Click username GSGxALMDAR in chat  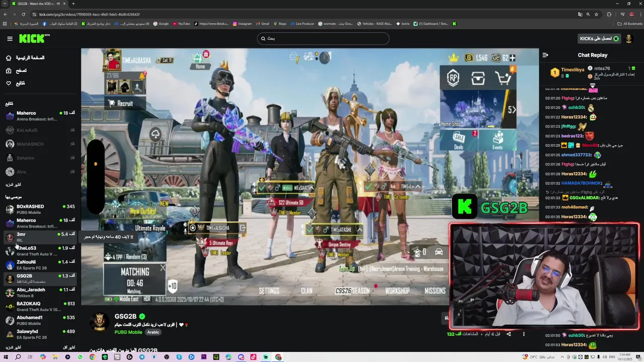585,198
